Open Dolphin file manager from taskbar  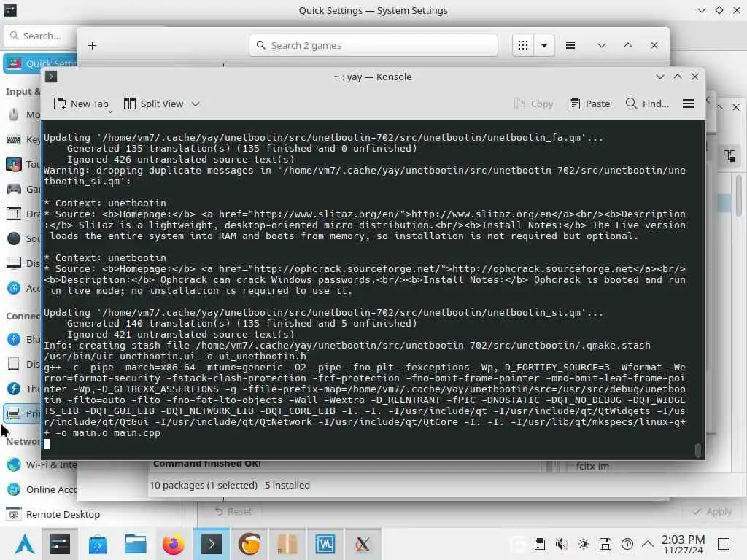pos(135,544)
